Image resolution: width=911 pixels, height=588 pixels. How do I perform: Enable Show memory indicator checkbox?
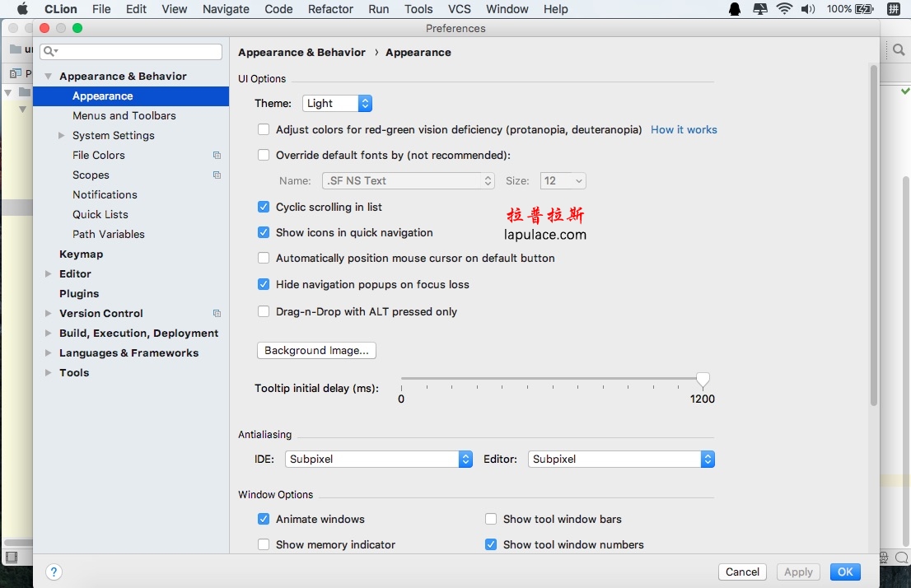264,544
